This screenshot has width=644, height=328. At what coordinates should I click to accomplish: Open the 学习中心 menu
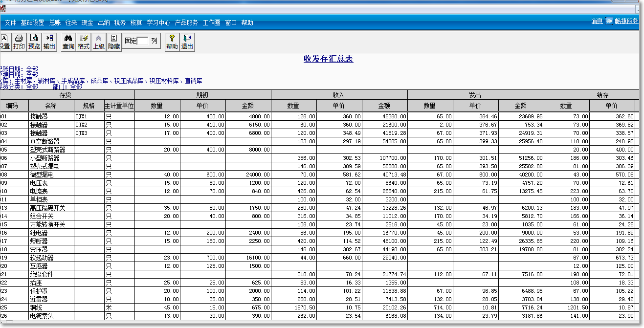tap(158, 22)
